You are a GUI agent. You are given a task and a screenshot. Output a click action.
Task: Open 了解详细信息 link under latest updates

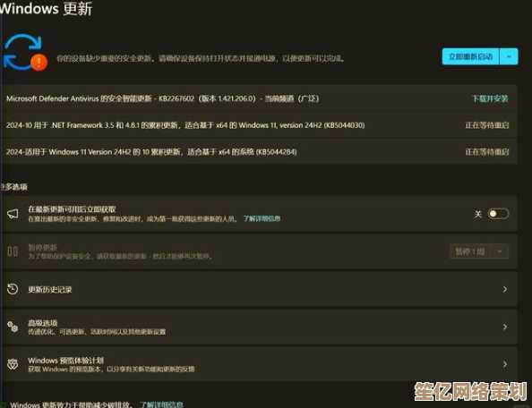(x=262, y=218)
